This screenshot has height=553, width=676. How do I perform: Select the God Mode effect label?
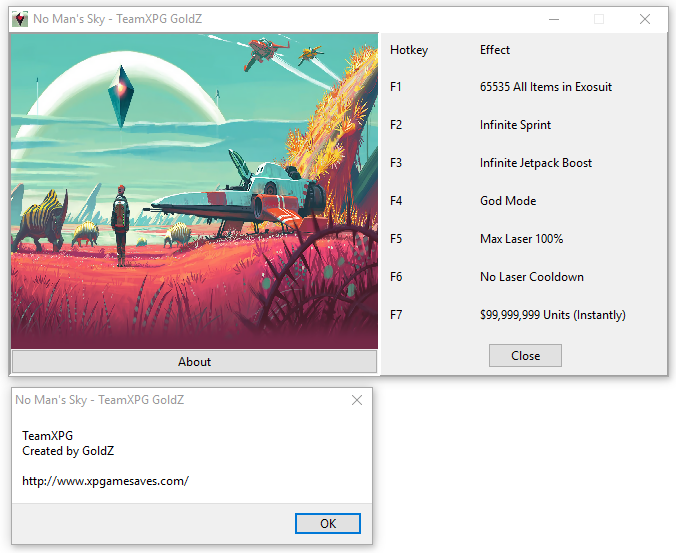[508, 201]
